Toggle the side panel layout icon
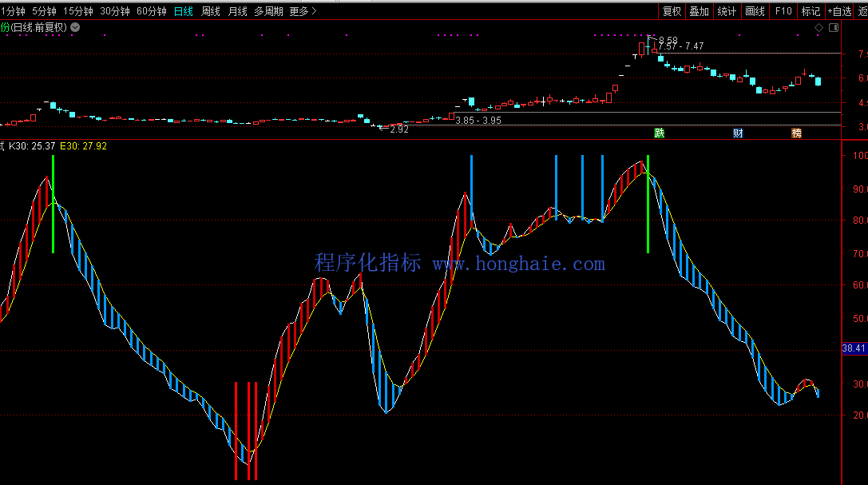 coord(834,28)
